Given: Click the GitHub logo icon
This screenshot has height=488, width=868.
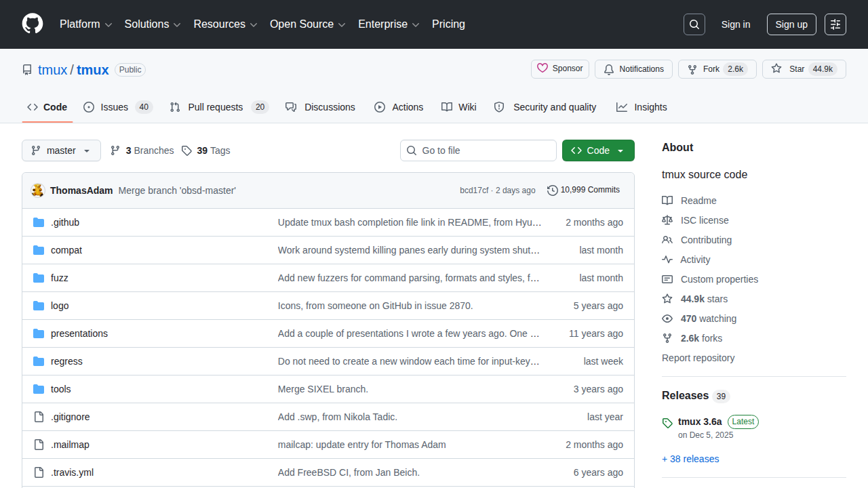Looking at the screenshot, I should pyautogui.click(x=33, y=24).
